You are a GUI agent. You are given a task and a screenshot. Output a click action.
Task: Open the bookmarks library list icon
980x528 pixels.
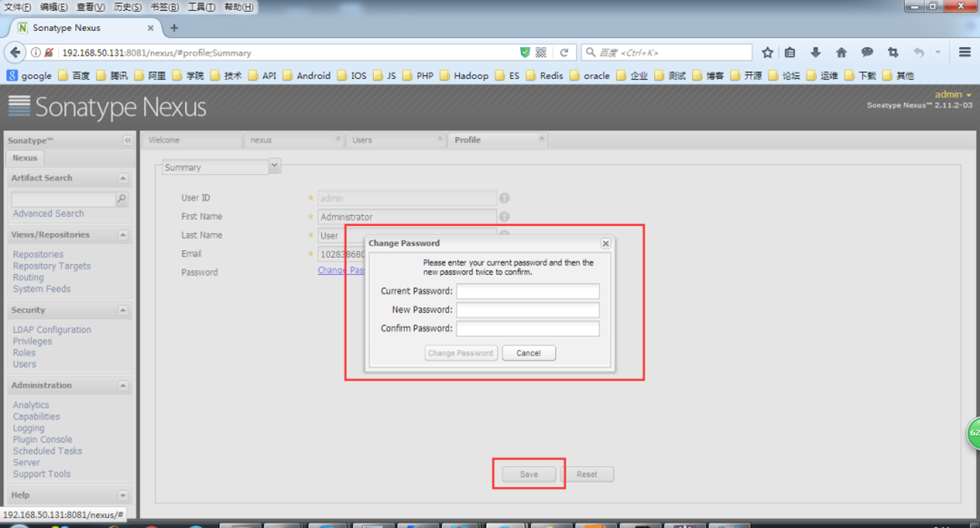click(789, 52)
